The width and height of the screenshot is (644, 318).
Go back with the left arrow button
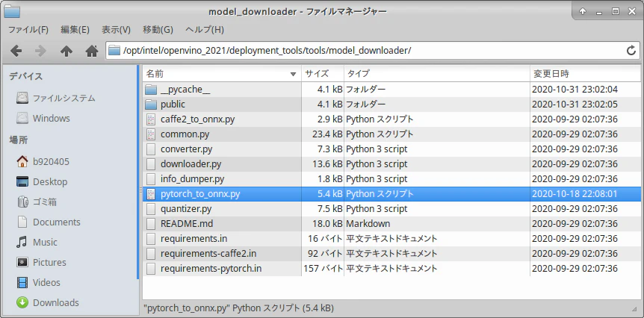pyautogui.click(x=16, y=51)
